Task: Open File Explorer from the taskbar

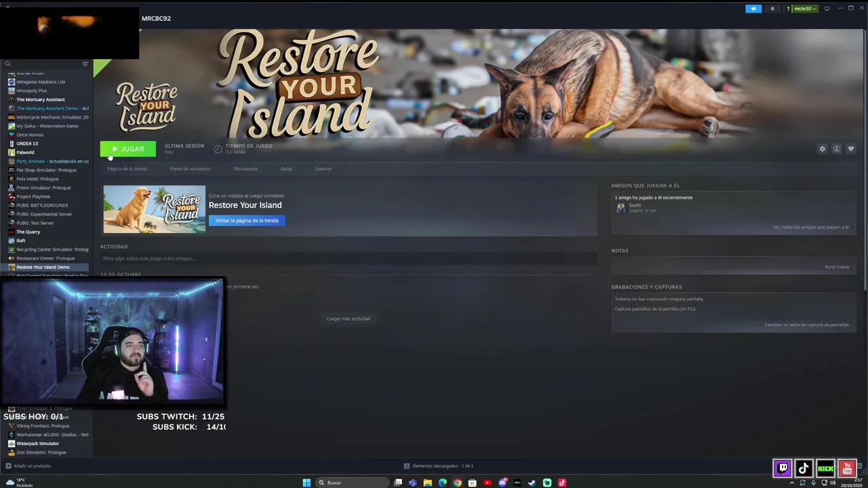Action: pyautogui.click(x=428, y=483)
